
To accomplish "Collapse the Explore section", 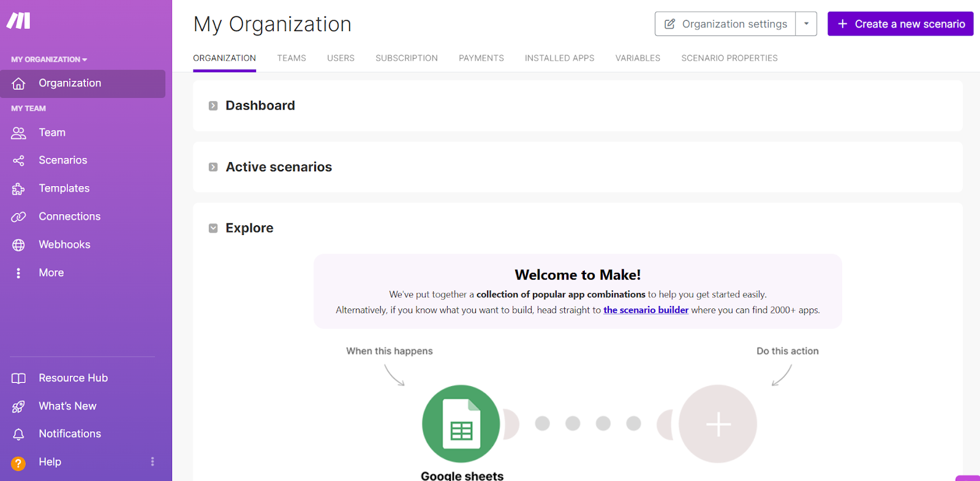I will pos(213,228).
